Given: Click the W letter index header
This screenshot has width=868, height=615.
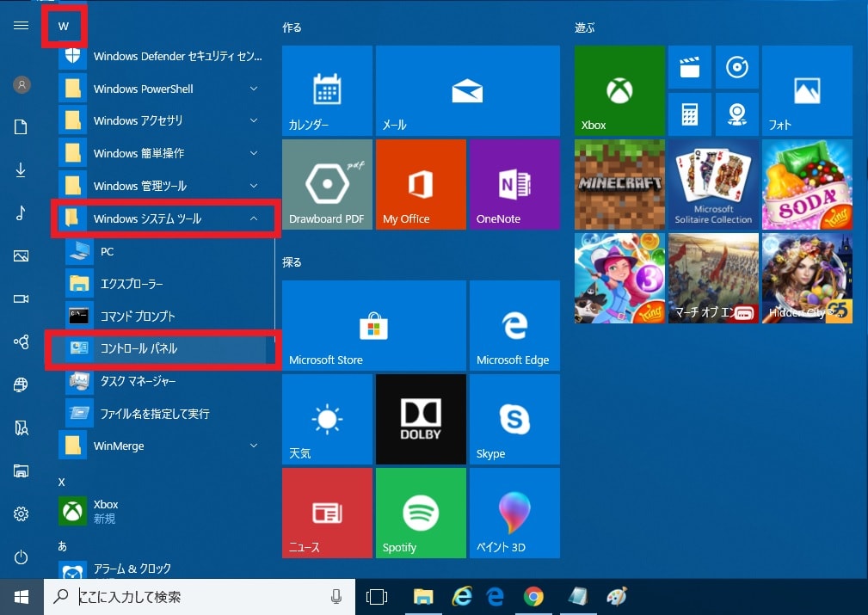Looking at the screenshot, I should [64, 26].
